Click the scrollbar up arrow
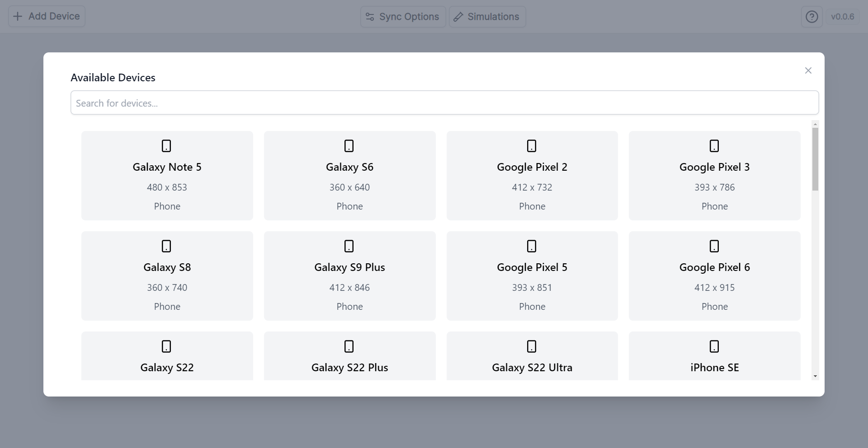Viewport: 868px width, 448px height. pos(815,124)
